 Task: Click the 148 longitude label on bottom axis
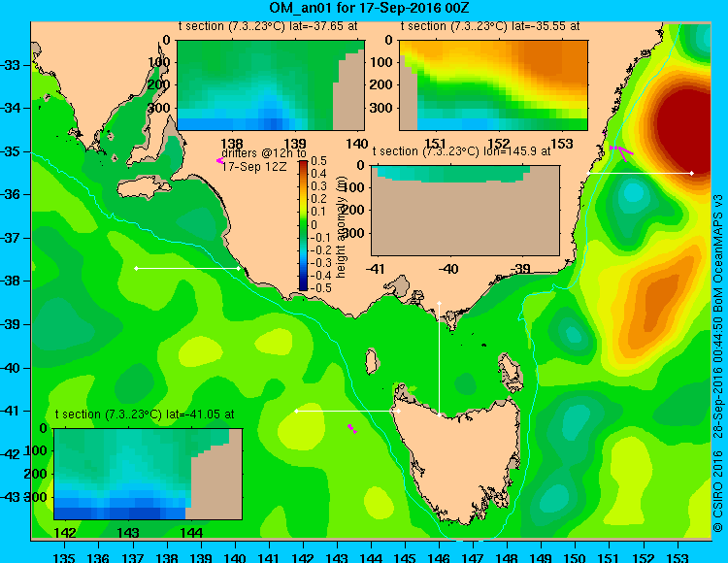pos(507,557)
